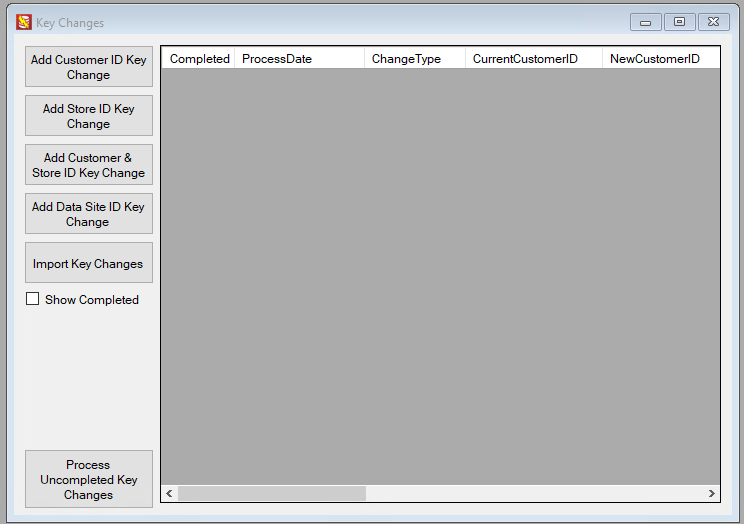The image size is (744, 524).
Task: Click the Add Customer ID Key Change button
Action: click(89, 66)
